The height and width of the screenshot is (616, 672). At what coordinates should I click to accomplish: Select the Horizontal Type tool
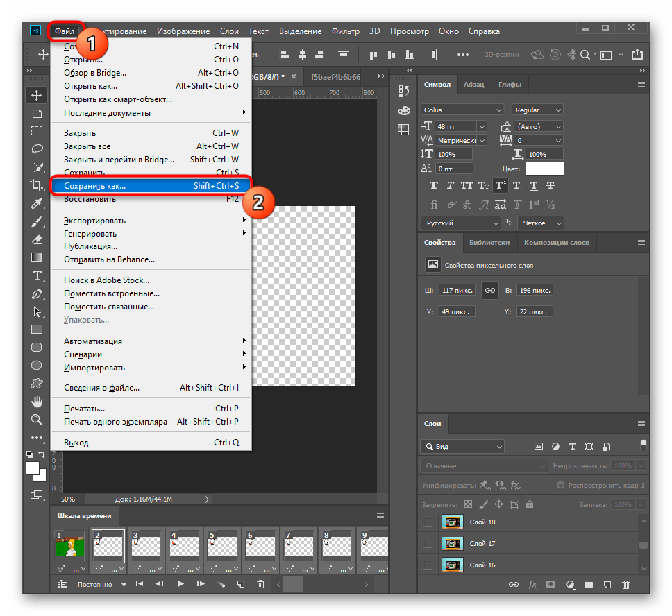(36, 275)
